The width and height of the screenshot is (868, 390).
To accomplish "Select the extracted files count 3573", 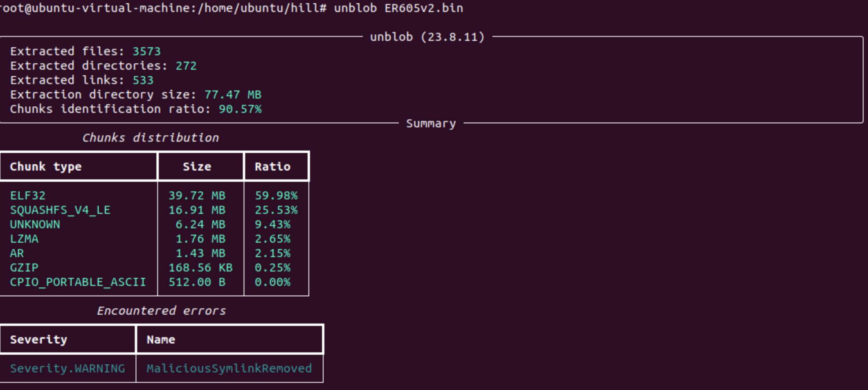I will 146,52.
